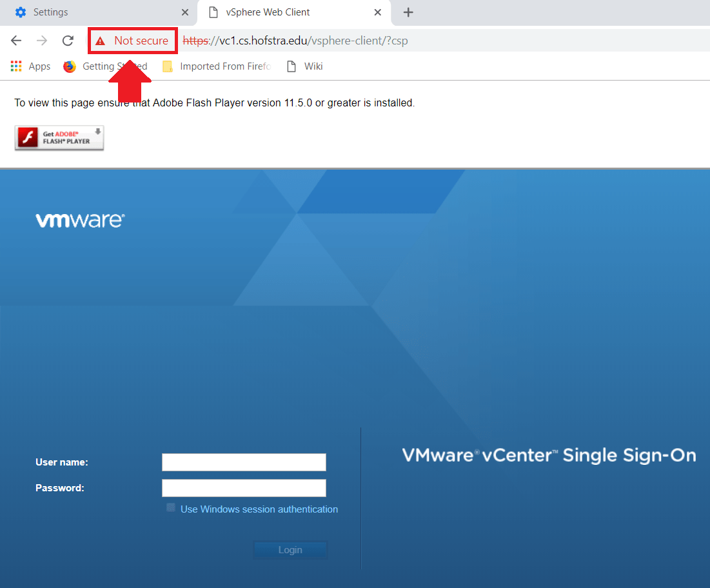Switch to the Settings tab
The height and width of the screenshot is (588, 710).
pyautogui.click(x=90, y=12)
